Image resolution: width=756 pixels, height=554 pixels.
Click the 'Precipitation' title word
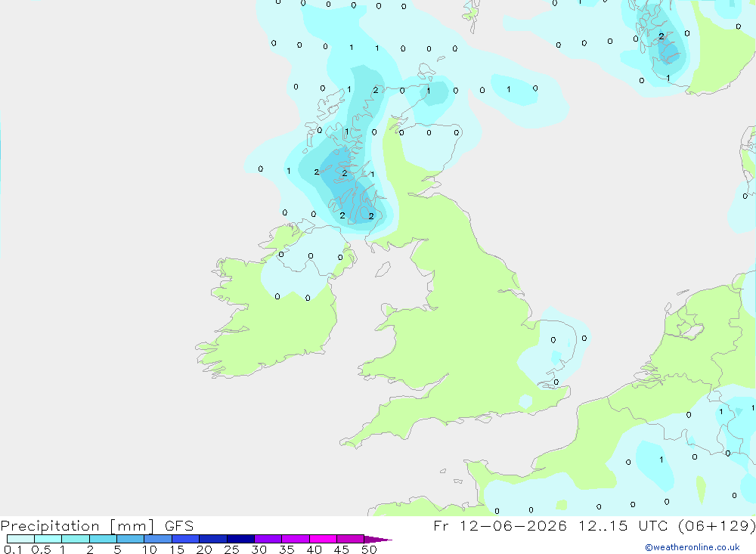(x=50, y=526)
